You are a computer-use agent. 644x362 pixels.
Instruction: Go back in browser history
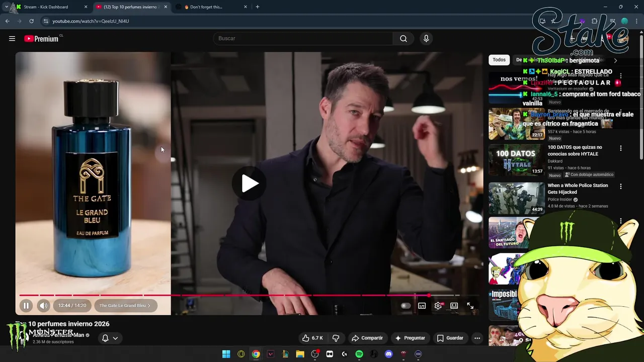point(7,21)
